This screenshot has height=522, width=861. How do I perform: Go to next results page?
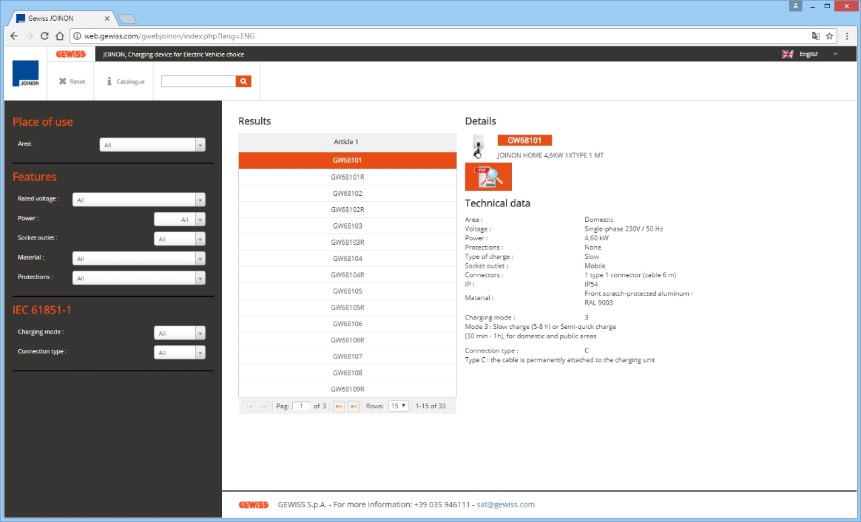coord(339,406)
